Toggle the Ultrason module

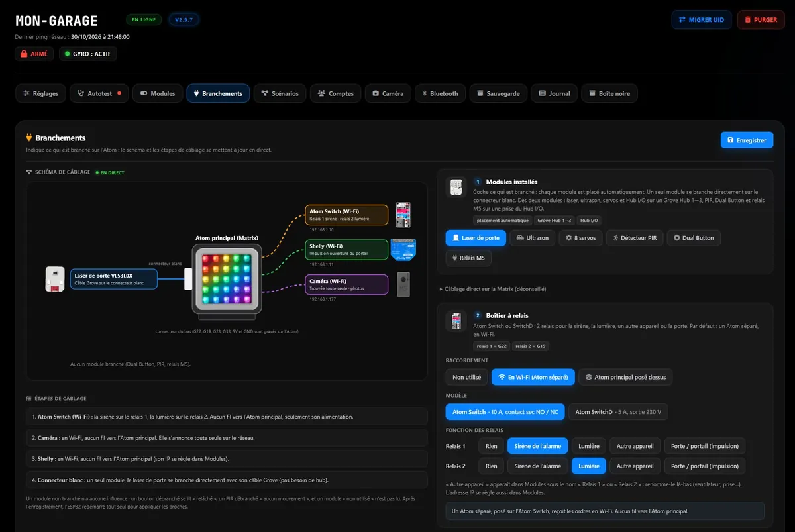tap(533, 238)
